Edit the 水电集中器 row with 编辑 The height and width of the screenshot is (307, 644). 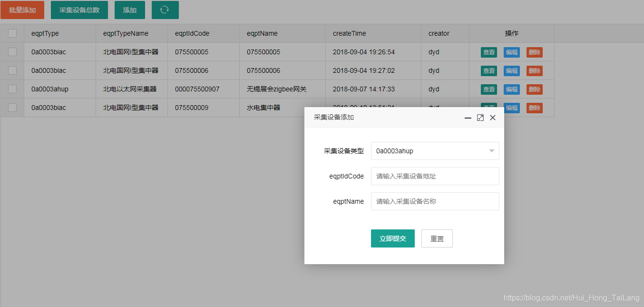[x=512, y=108]
